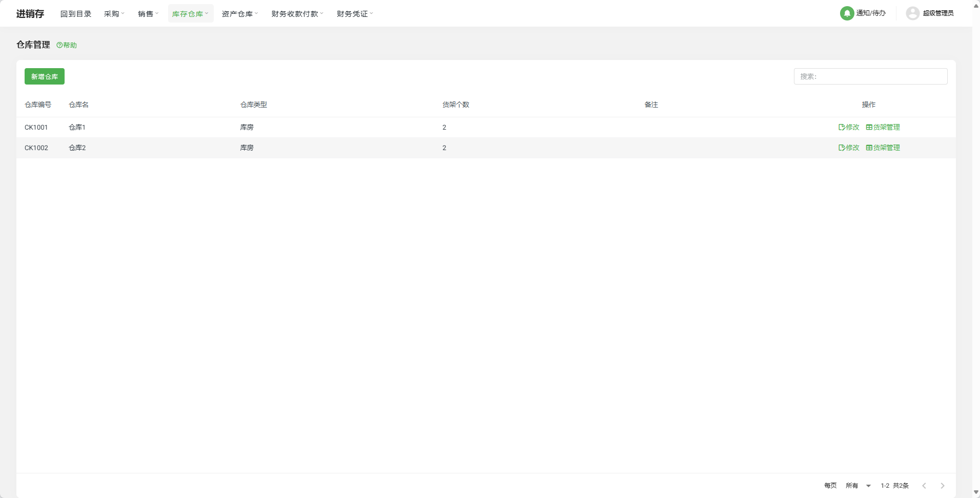
Task: Open the 财务凭证 menu
Action: click(x=355, y=14)
